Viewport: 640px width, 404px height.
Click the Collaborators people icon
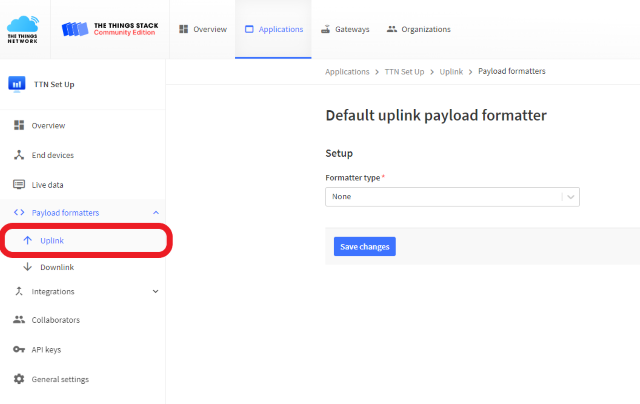pyautogui.click(x=19, y=320)
